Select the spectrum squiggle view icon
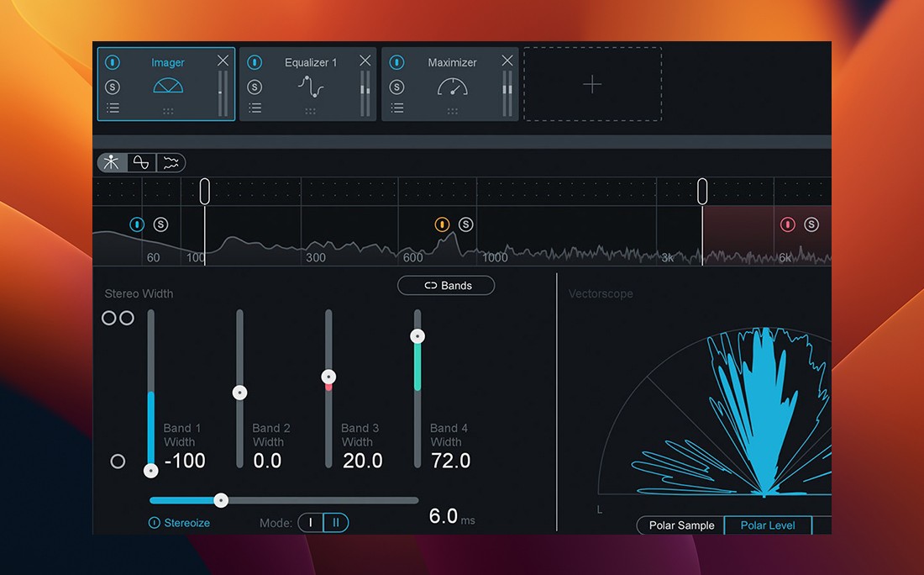 (x=169, y=162)
